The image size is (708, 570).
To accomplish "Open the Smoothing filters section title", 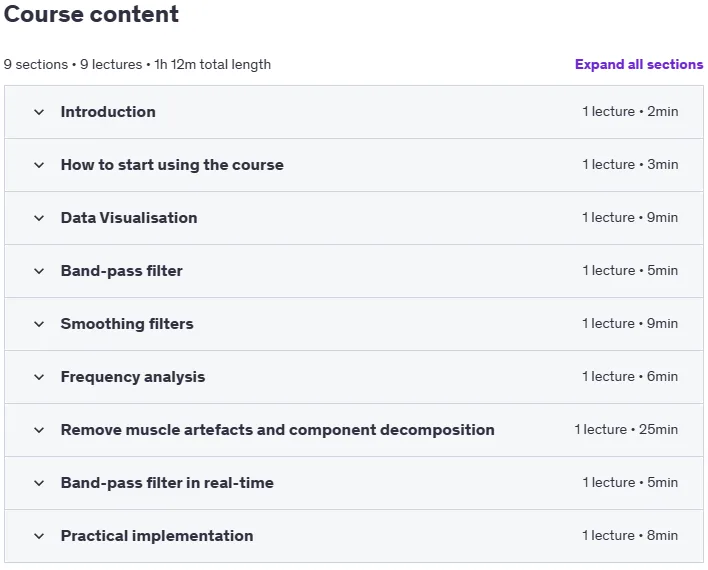I will pos(127,324).
